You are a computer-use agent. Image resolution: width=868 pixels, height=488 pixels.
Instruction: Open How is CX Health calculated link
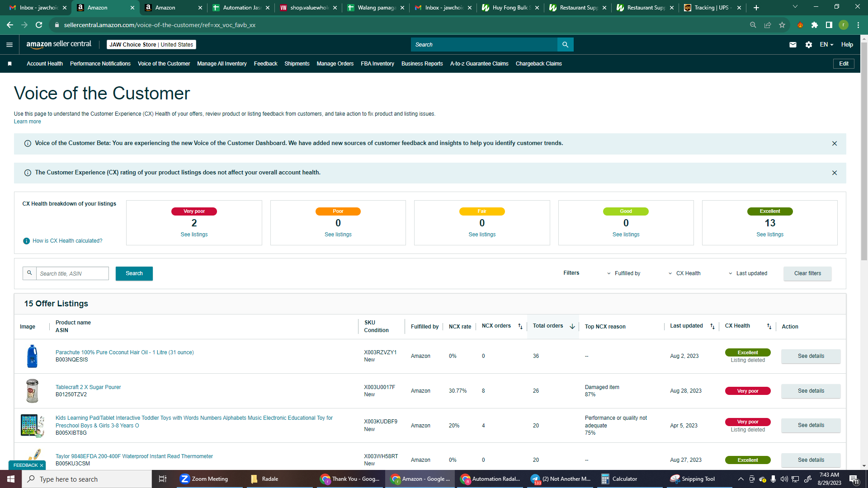point(67,241)
